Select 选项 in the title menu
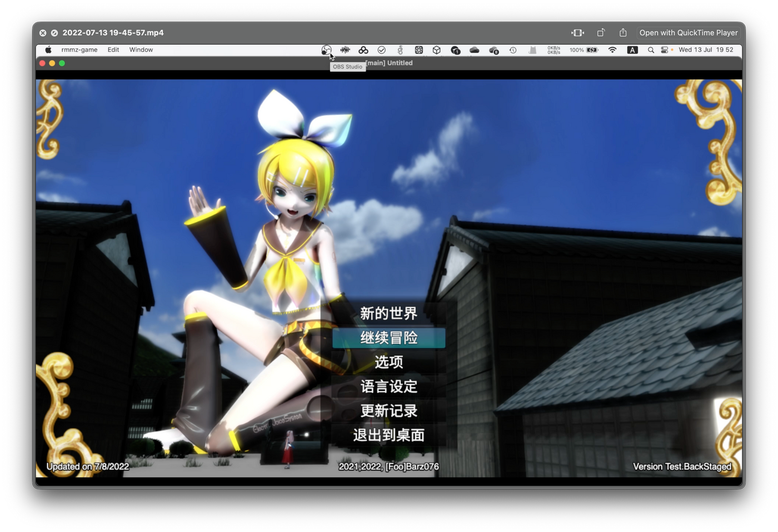This screenshot has height=532, width=778. pos(389,362)
